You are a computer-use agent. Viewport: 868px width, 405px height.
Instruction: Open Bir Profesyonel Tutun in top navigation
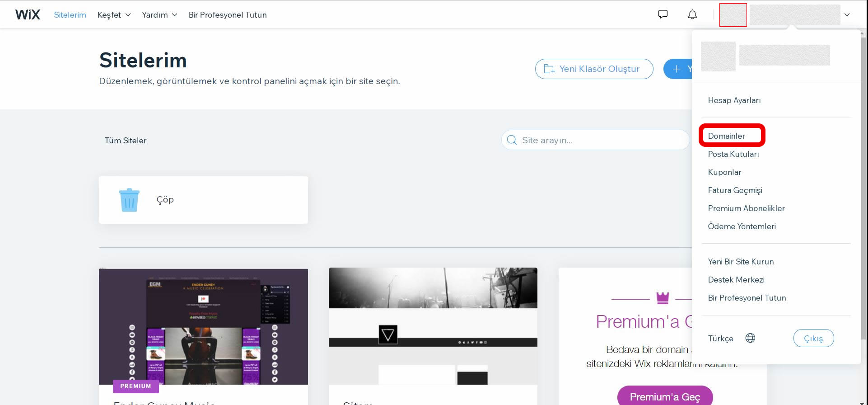228,15
